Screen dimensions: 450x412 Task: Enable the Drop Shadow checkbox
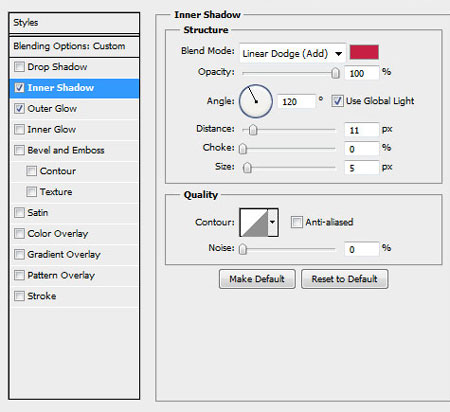[19, 67]
